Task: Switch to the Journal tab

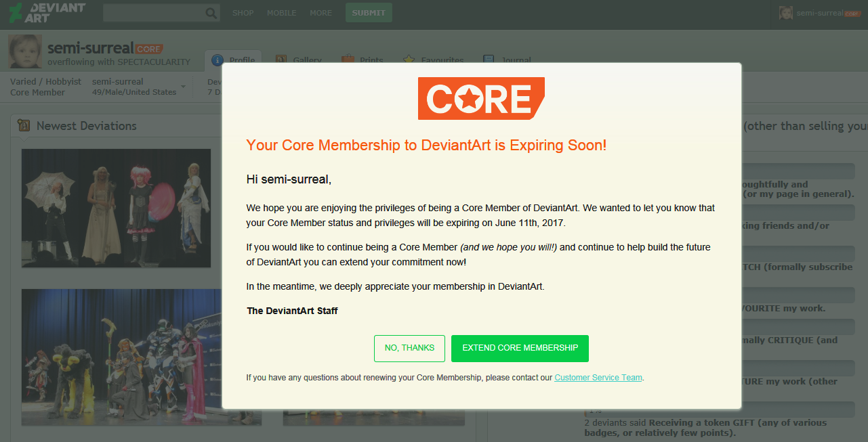Action: pos(507,60)
